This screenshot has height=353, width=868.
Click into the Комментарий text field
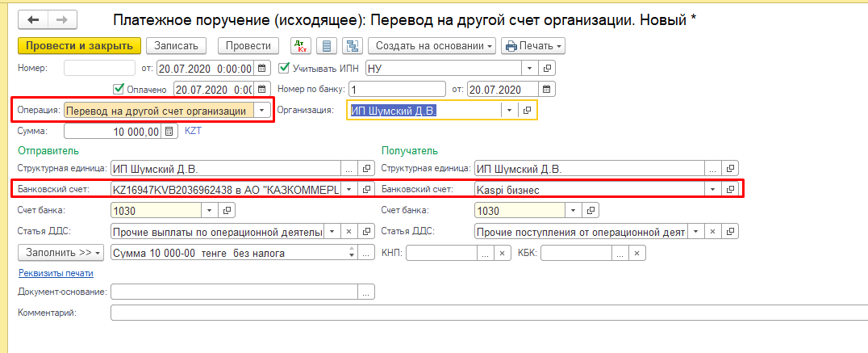tap(484, 312)
